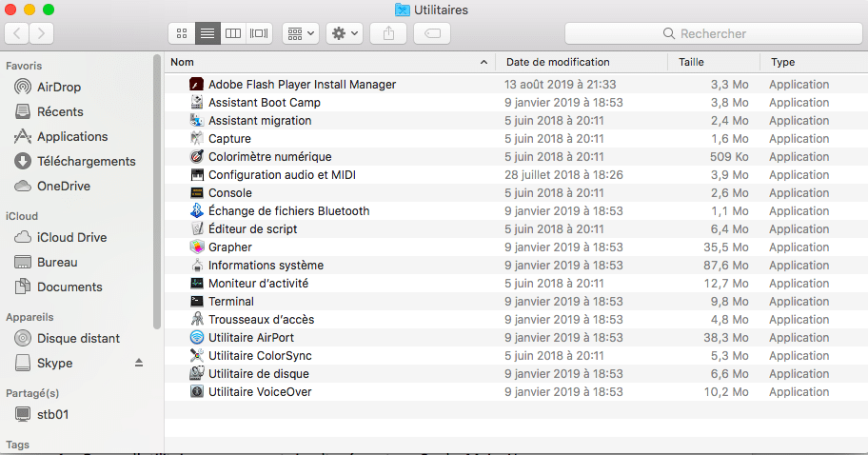Click the Échange de fichiers Bluetooth icon
The image size is (868, 455).
tap(196, 211)
